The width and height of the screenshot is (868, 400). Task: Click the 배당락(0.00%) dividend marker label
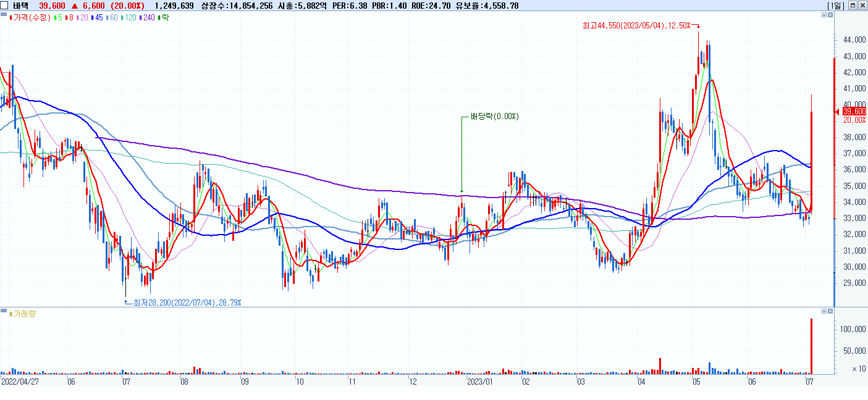(x=495, y=116)
